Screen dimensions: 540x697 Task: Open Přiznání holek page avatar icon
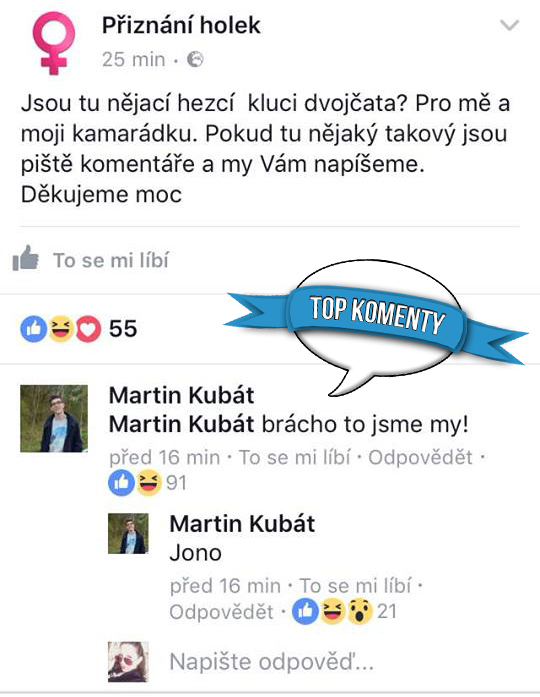(54, 43)
